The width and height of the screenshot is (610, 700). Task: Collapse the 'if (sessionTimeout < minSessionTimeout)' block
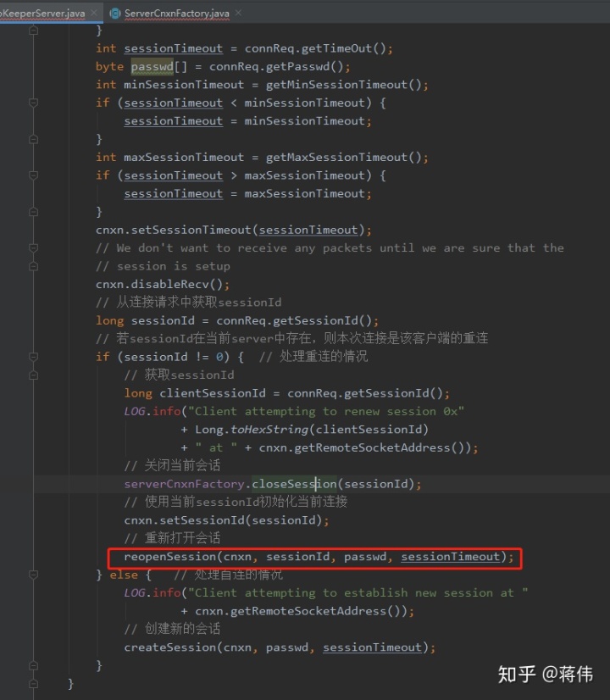[x=34, y=103]
